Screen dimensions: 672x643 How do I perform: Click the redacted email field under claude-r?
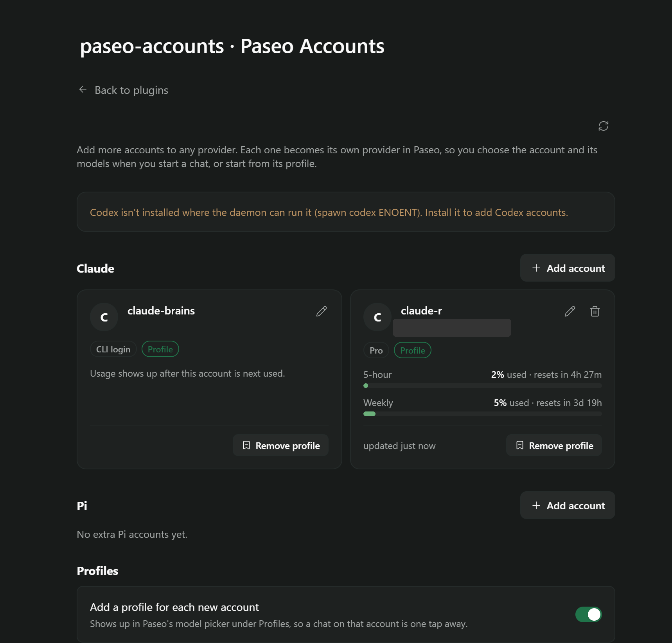[452, 328]
